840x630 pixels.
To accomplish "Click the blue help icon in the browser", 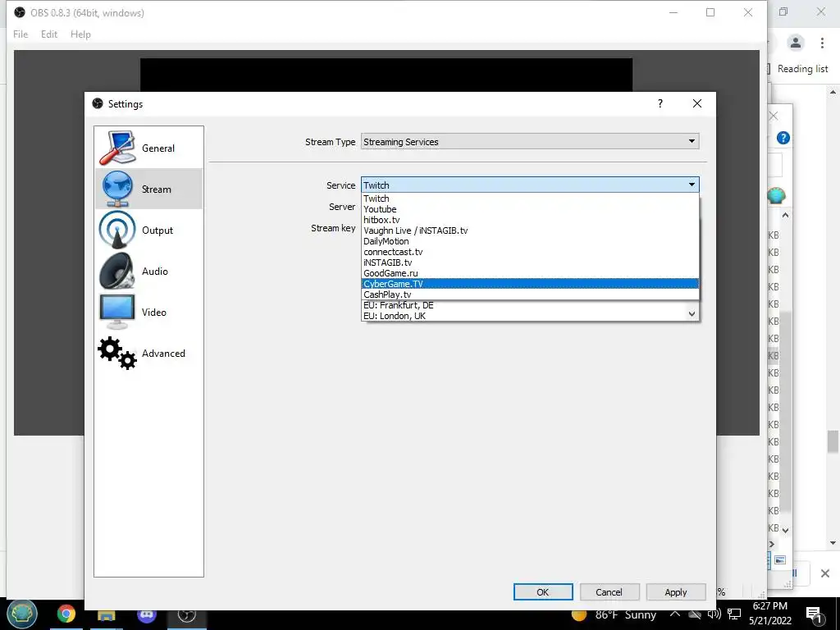I will click(x=783, y=138).
